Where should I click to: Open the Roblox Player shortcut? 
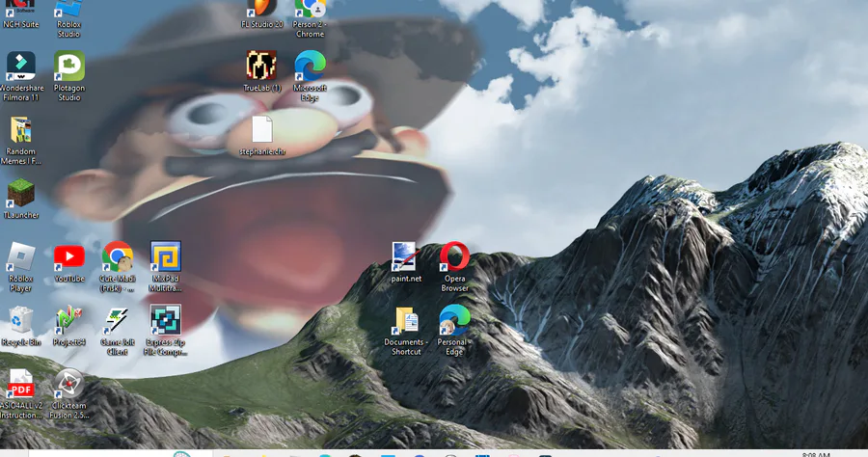21,267
